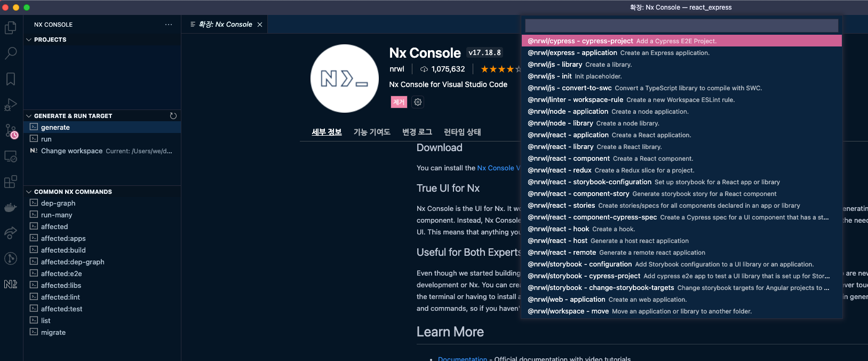Switch to the 런타임 상태 tab
The width and height of the screenshot is (868, 361).
click(462, 132)
